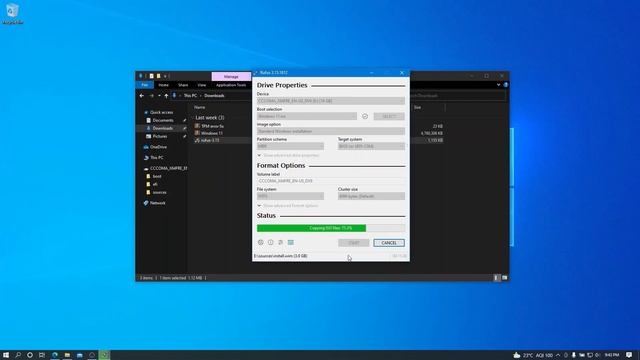Open Explorer help icon
Image resolution: width=640 pixels, height=360 pixels.
(x=506, y=85)
